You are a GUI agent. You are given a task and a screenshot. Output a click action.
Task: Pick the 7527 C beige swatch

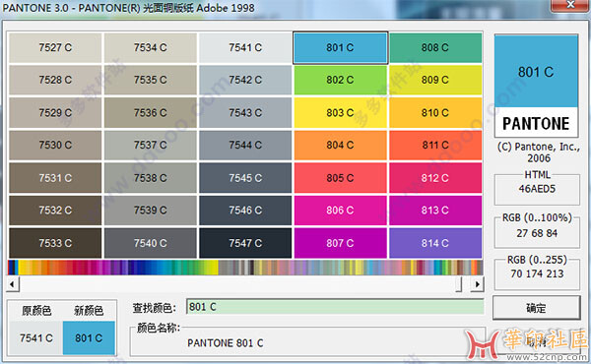(55, 47)
